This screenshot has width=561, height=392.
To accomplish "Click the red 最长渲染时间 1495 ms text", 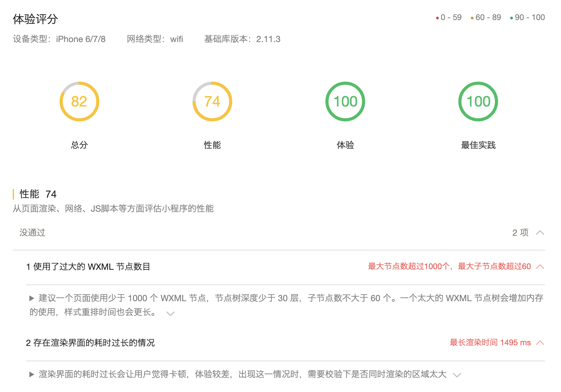I will click(x=490, y=342).
